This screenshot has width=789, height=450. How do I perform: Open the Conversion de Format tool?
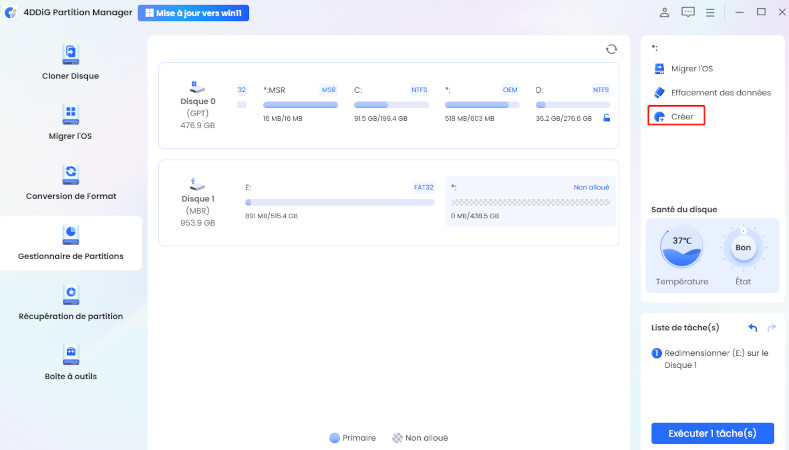(70, 182)
